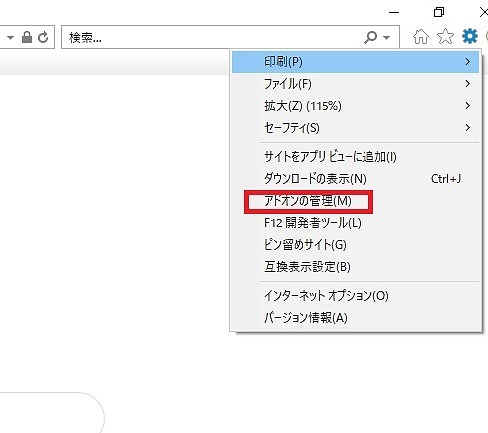
Task: Open the セーフティ(S) submenu
Action: point(355,128)
